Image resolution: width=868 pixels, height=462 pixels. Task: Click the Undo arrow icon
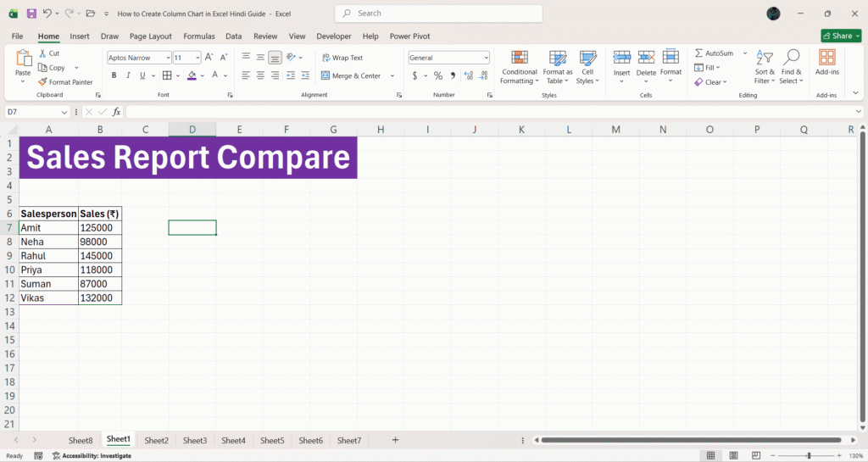tap(47, 14)
